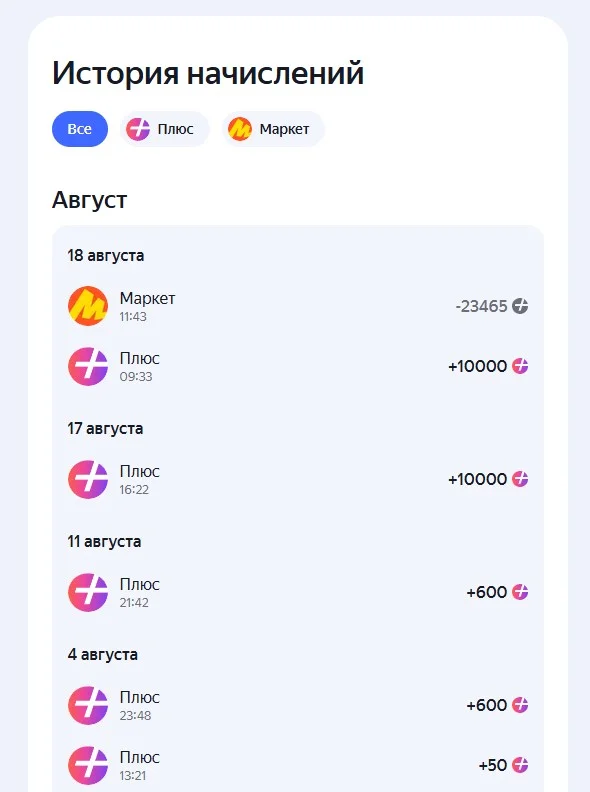Image resolution: width=590 pixels, height=792 pixels.
Task: Click the "4 августа" date label
Action: tap(103, 655)
